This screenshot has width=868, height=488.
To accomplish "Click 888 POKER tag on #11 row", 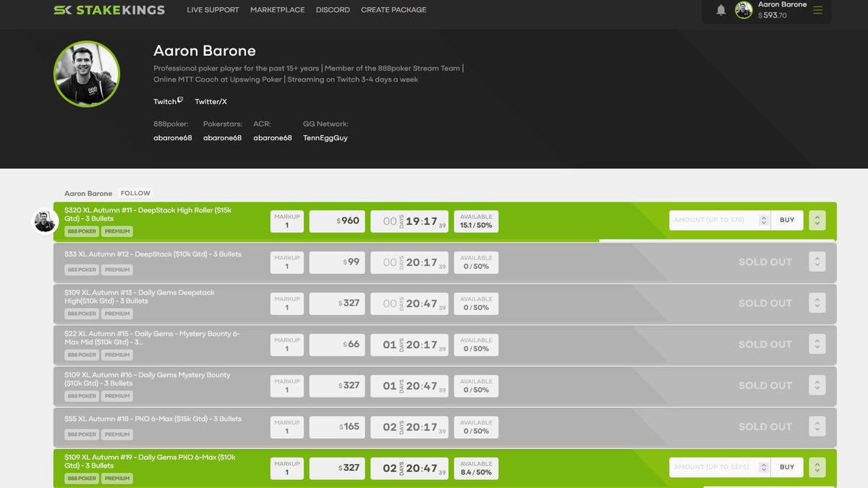I will click(x=82, y=231).
